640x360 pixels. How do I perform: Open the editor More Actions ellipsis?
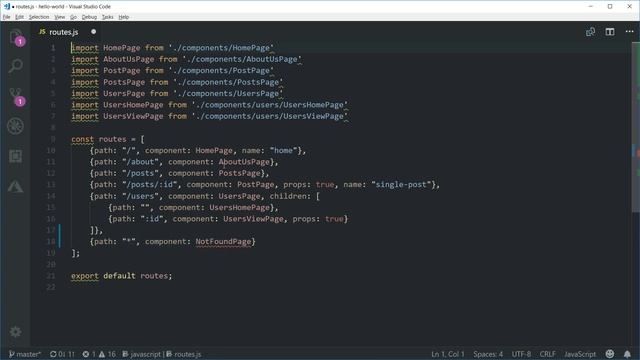(629, 32)
